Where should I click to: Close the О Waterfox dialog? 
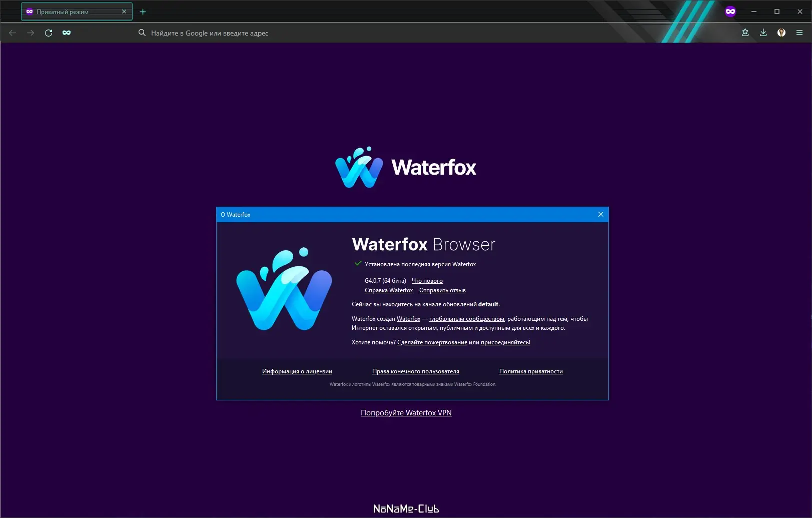click(601, 214)
